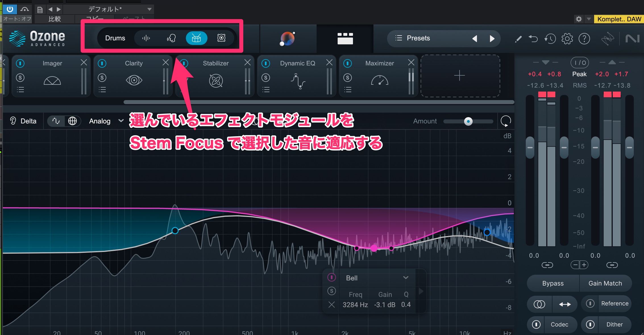Click the undo arrow icon

coord(533,38)
